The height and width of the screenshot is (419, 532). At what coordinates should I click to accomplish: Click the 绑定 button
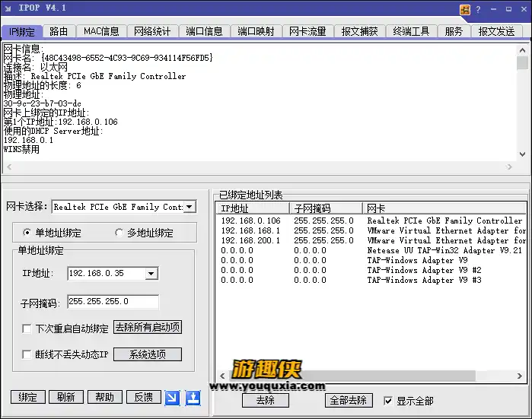[28, 397]
